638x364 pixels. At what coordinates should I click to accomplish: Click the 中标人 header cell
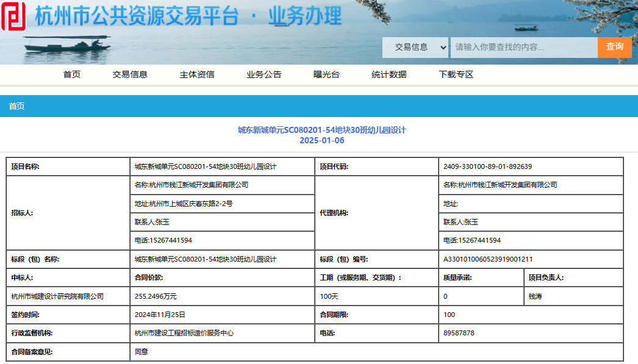click(x=68, y=277)
